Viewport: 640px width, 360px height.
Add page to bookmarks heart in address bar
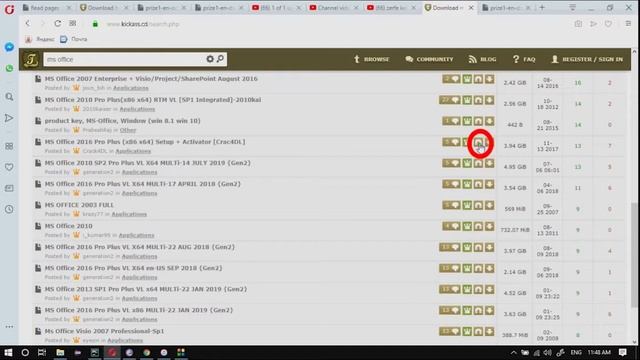[x=608, y=24]
